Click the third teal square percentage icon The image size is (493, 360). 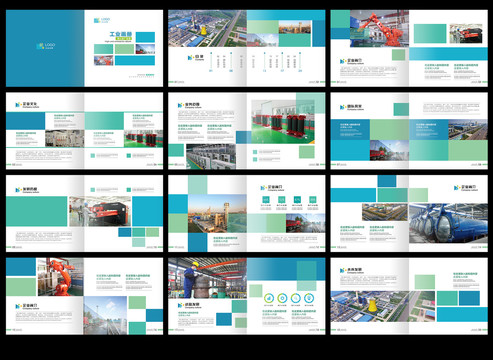point(297,200)
